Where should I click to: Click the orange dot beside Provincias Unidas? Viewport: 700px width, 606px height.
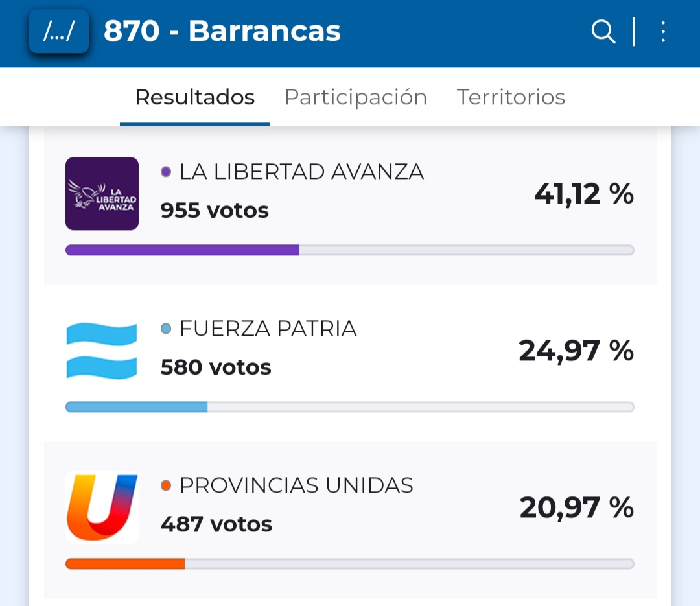click(x=166, y=485)
